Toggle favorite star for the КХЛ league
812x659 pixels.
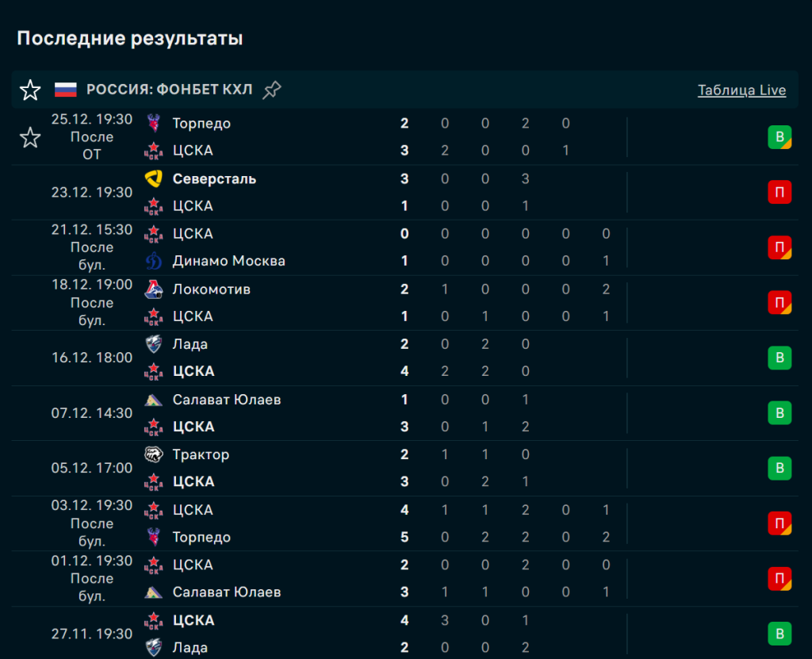[30, 90]
